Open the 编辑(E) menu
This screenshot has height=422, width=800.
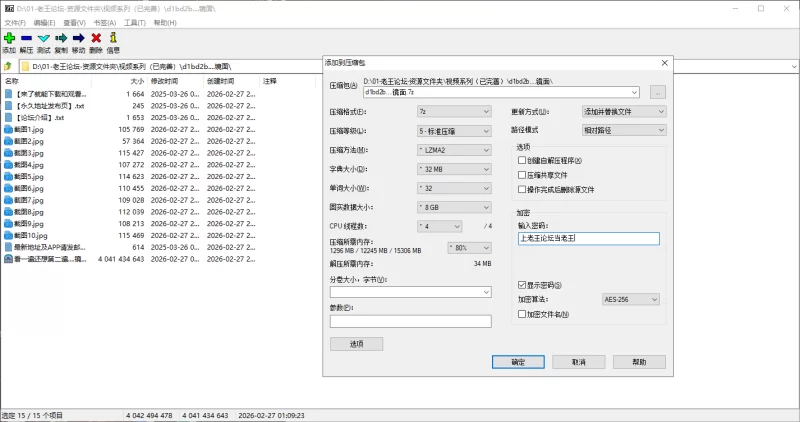pyautogui.click(x=44, y=23)
